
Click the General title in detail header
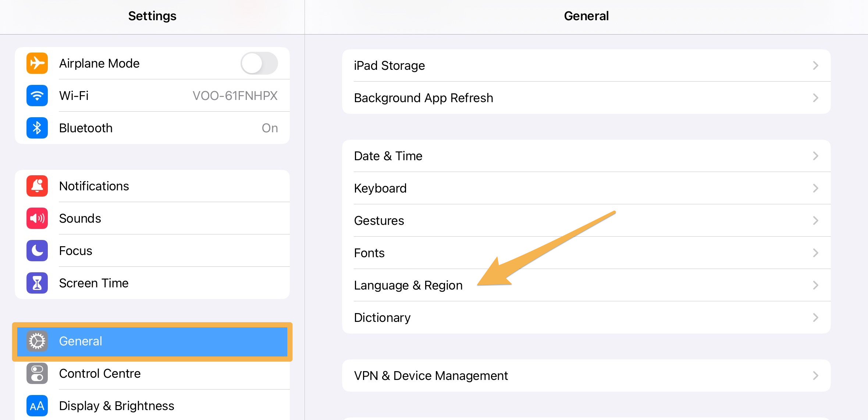[586, 16]
